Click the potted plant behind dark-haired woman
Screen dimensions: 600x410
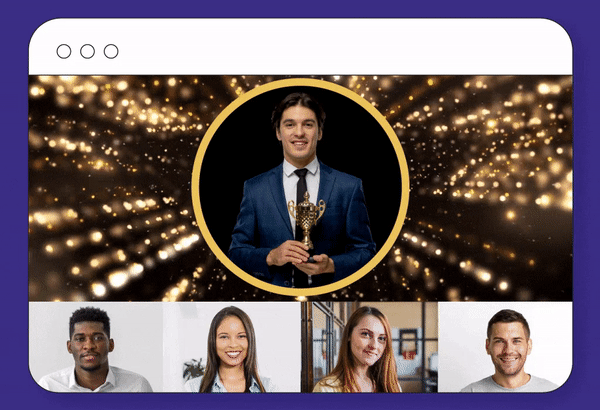[194, 369]
